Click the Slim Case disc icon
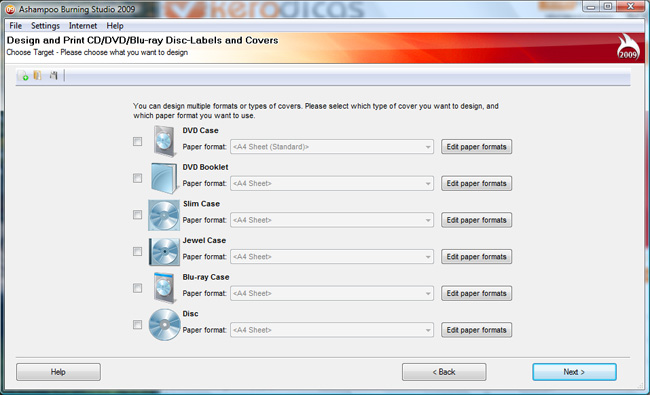Viewport: 650px width, 395px height. 164,215
